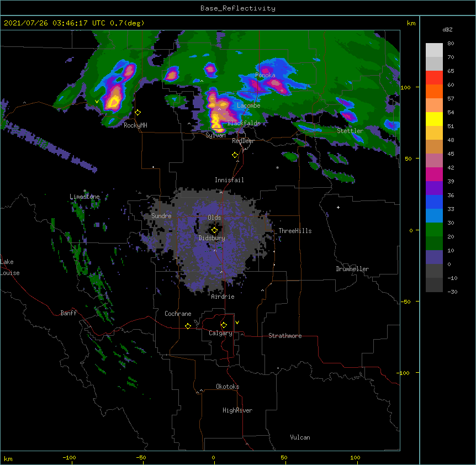Image resolution: width=476 pixels, height=465 pixels.
Task: Pick the royal blue 33-36 dBZ legend swatch
Action: pos(434,202)
